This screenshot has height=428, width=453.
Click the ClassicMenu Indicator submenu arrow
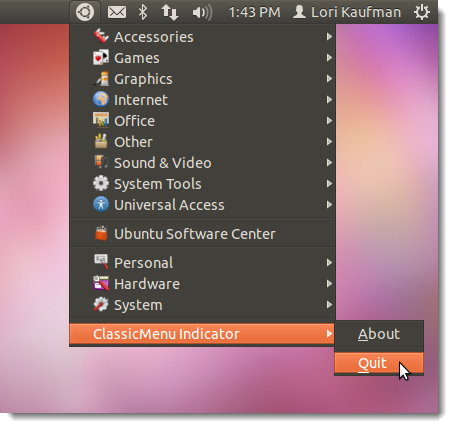(329, 334)
